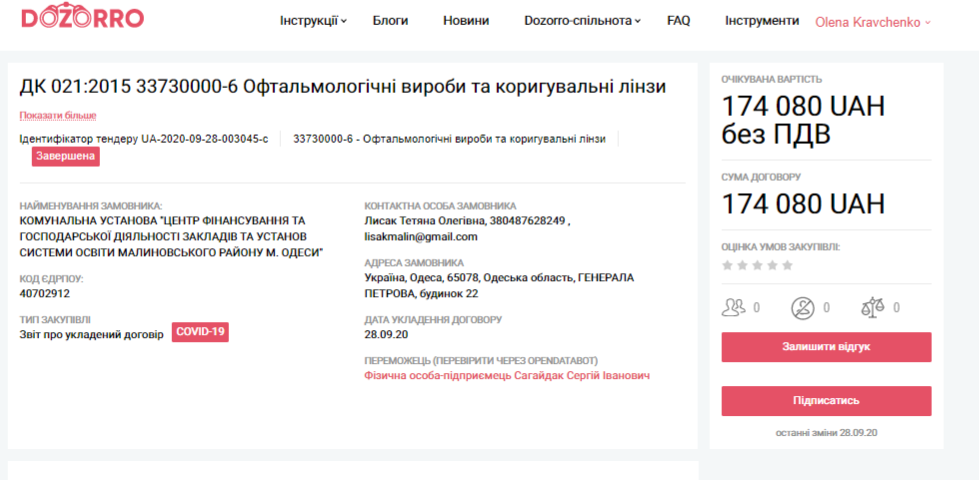Select email lisakmalin@gmail.com
Screen dimensions: 979x480
click(x=421, y=237)
